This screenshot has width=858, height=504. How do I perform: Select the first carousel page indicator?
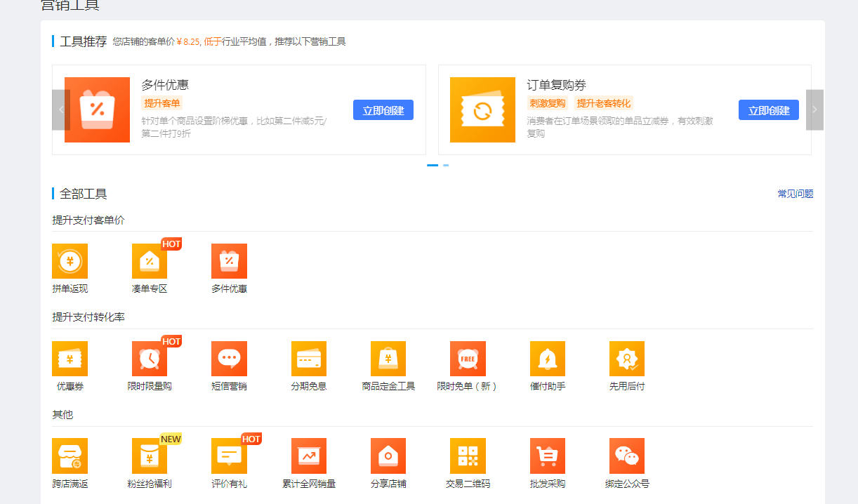point(433,166)
